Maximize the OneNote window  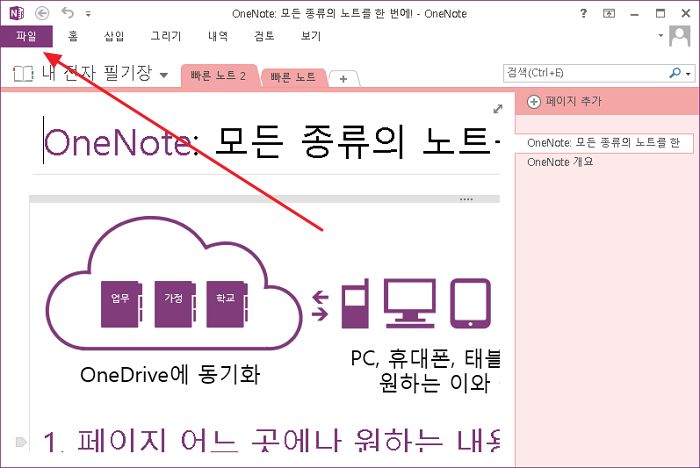(660, 13)
